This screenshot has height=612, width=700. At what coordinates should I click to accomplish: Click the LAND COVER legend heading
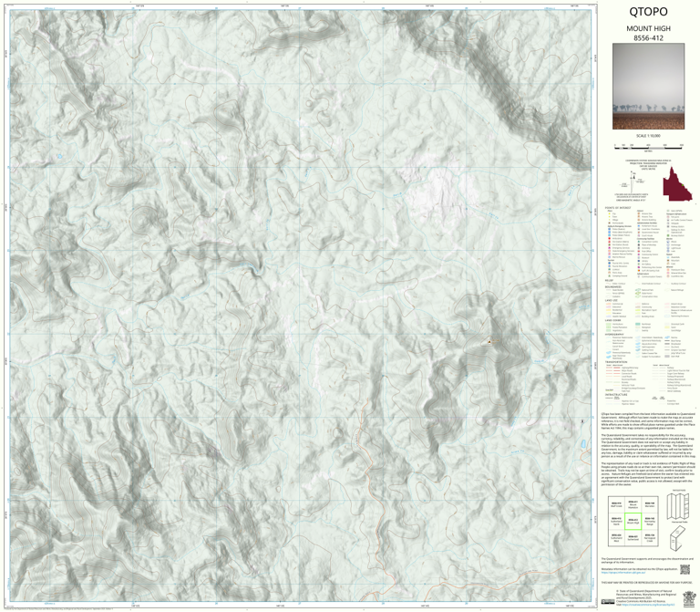(612, 320)
